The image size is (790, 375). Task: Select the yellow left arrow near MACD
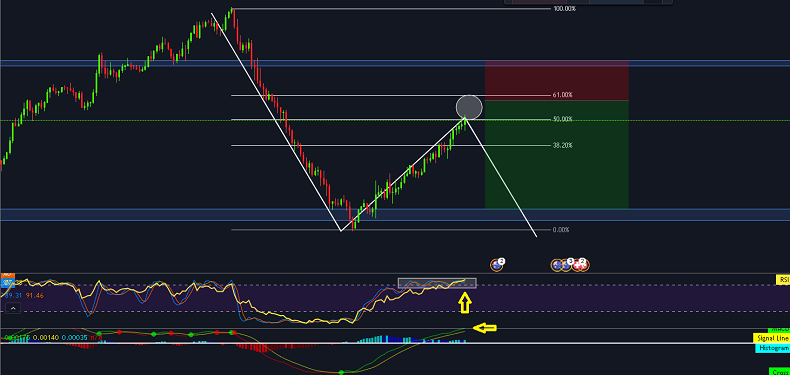point(484,328)
